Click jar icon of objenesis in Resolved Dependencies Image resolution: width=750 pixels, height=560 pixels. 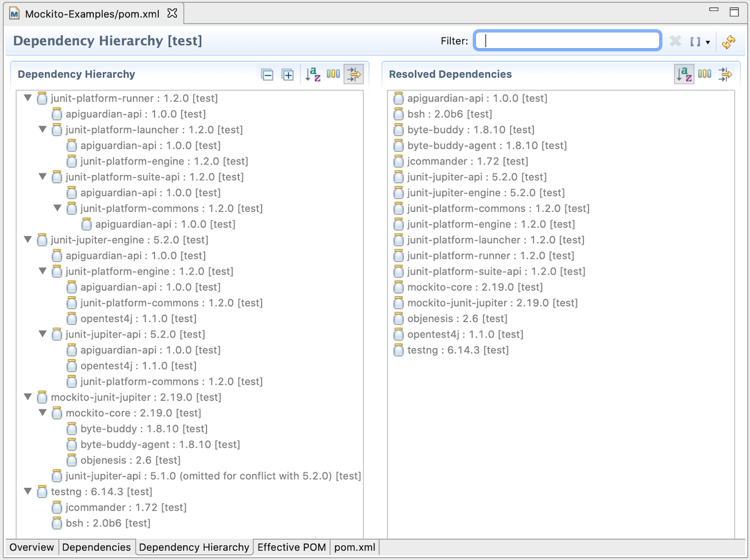pos(399,318)
